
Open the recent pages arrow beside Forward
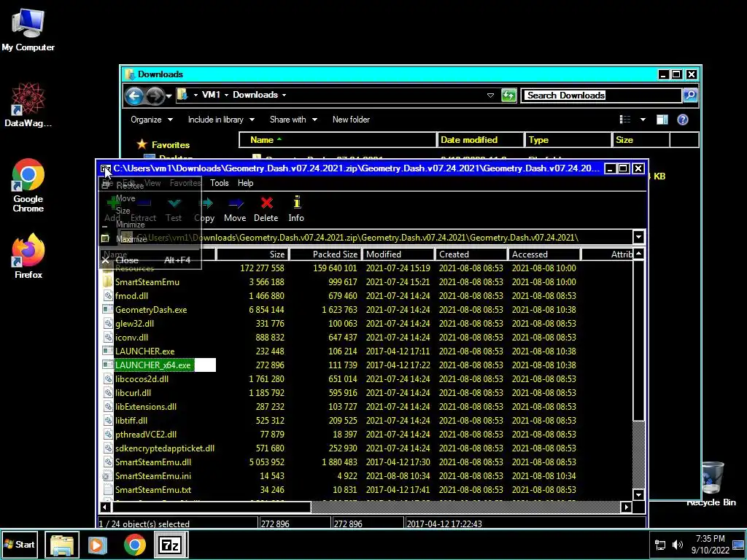point(169,96)
